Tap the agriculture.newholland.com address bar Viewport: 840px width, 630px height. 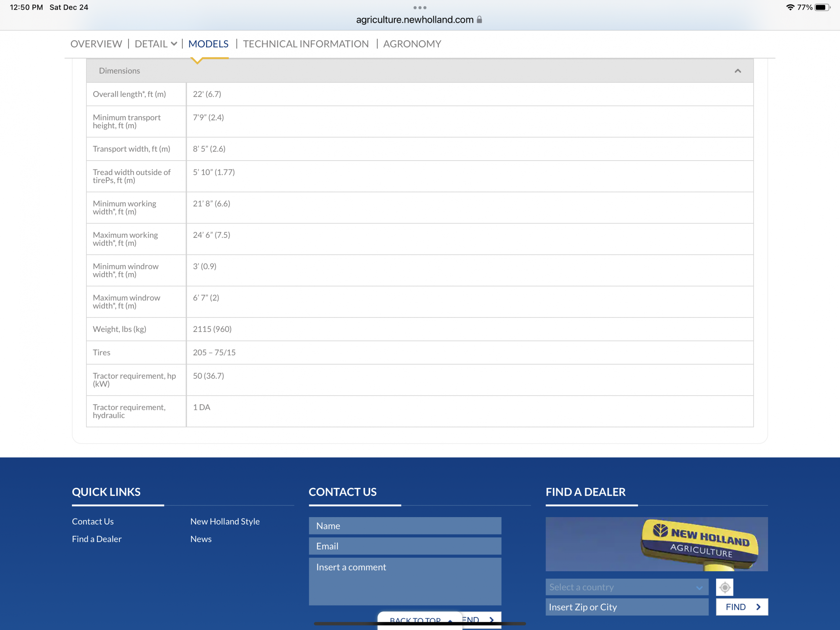click(x=415, y=19)
